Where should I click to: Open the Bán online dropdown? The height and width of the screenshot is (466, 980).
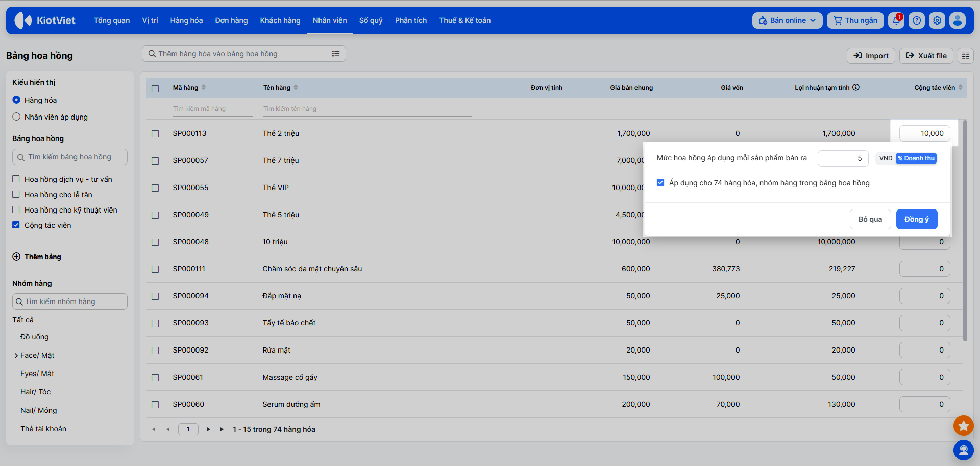click(x=787, y=20)
